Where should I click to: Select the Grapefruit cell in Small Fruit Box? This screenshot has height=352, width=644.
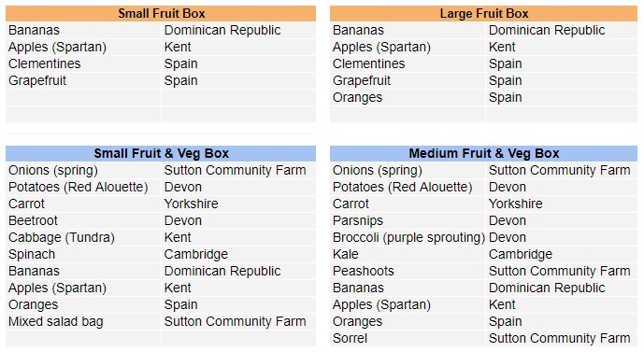point(83,81)
